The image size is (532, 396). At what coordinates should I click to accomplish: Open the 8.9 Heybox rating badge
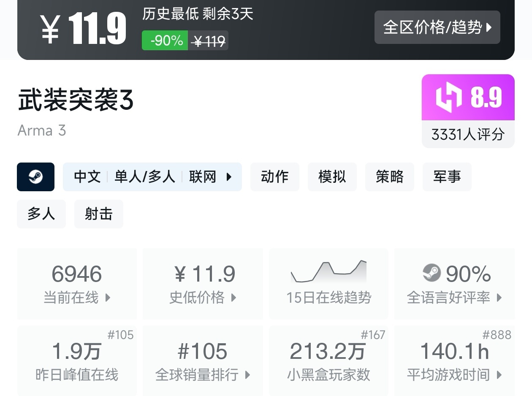tap(468, 98)
